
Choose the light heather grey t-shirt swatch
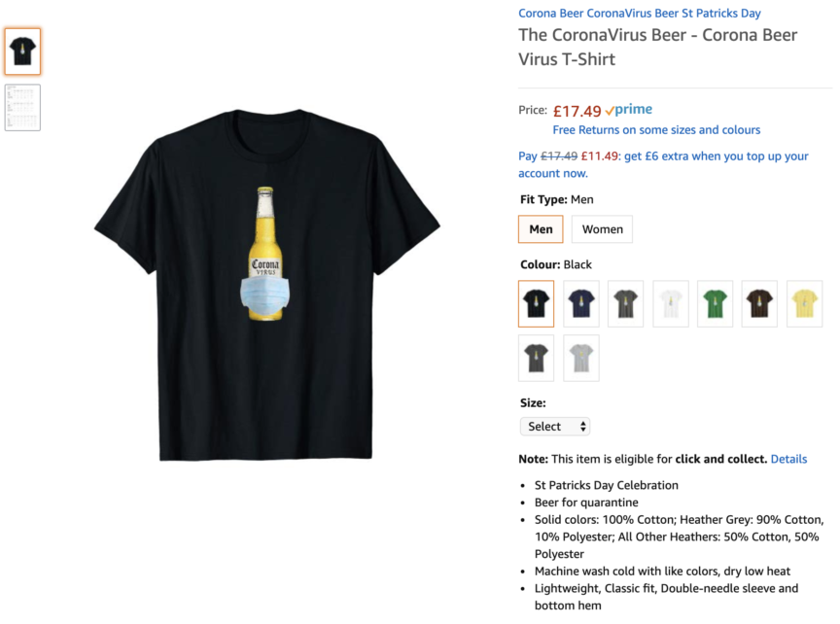coord(581,359)
